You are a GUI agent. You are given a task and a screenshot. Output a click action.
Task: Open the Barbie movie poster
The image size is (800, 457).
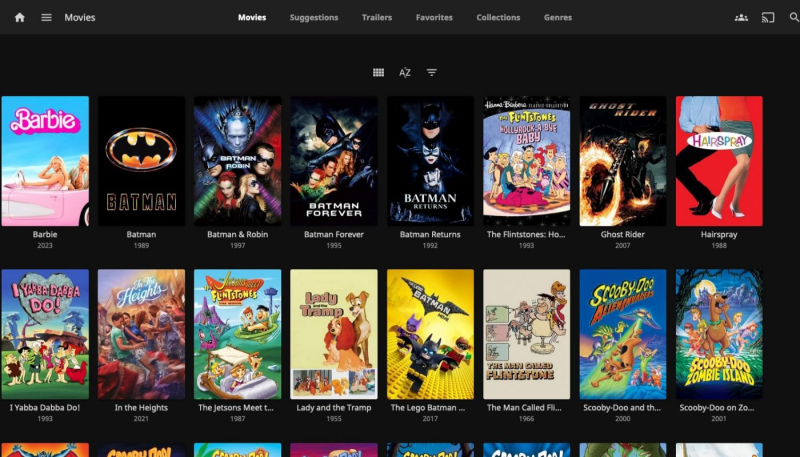45,161
